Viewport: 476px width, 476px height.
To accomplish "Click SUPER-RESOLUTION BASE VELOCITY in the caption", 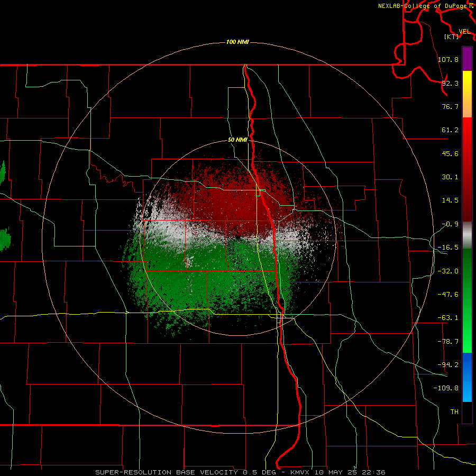I will (167, 472).
